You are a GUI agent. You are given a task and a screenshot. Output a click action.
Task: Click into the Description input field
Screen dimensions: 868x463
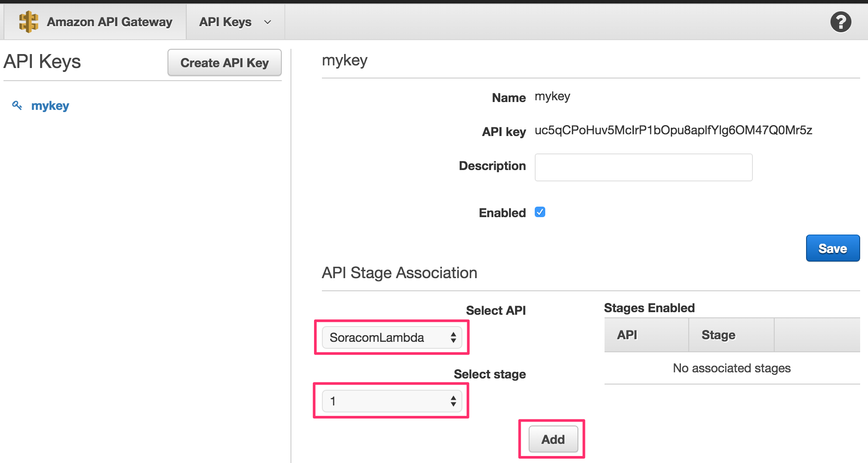(x=643, y=167)
